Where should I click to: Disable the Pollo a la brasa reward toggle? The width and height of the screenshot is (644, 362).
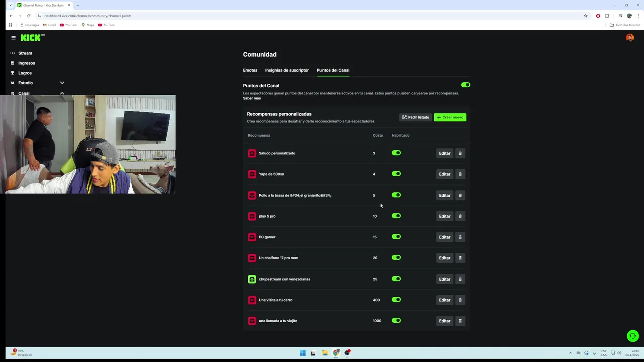396,195
